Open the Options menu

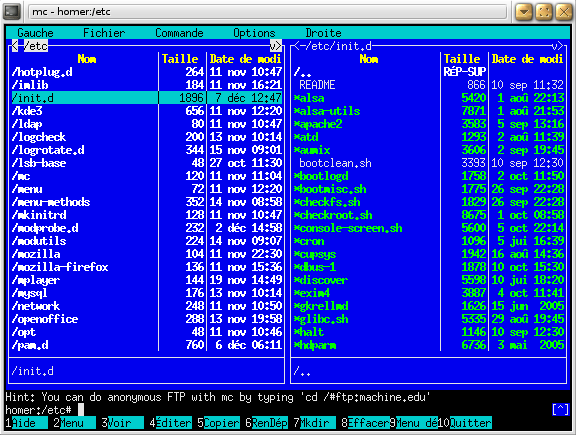254,33
